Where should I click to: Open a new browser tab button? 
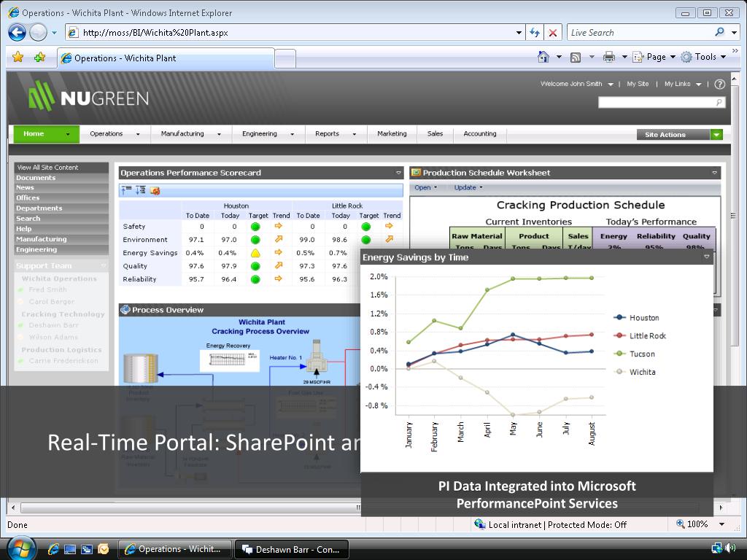(285, 58)
